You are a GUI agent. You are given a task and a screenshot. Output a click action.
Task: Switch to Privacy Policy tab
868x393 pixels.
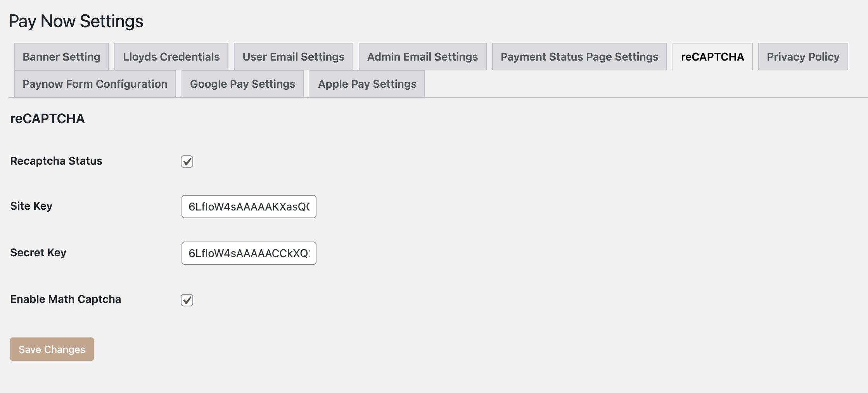coord(803,57)
